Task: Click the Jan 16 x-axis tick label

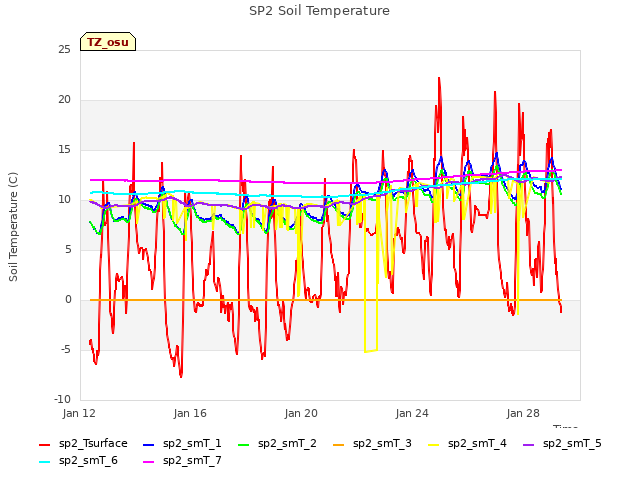Action: pos(190,413)
